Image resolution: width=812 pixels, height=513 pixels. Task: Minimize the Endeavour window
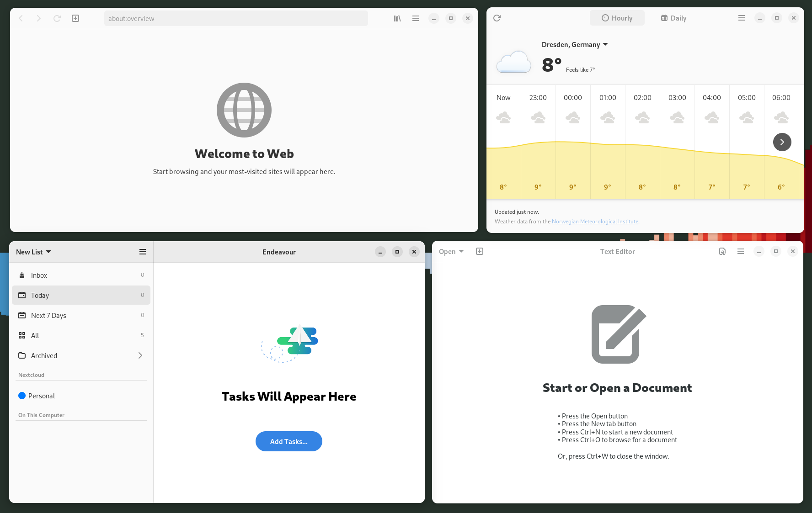[x=380, y=252]
